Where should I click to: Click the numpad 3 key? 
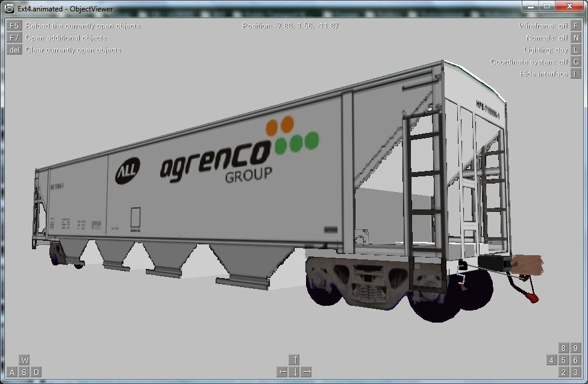(x=575, y=372)
